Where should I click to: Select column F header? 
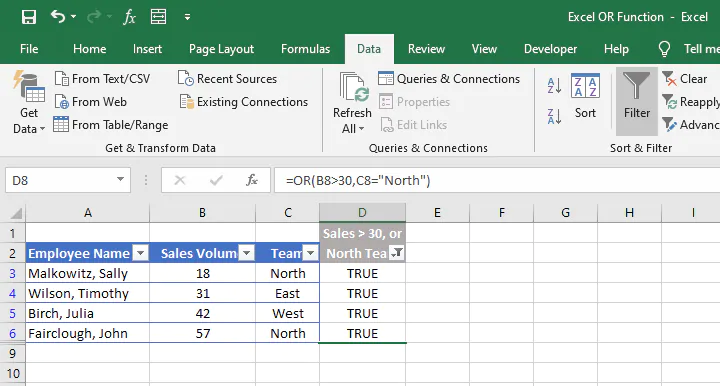tap(501, 213)
